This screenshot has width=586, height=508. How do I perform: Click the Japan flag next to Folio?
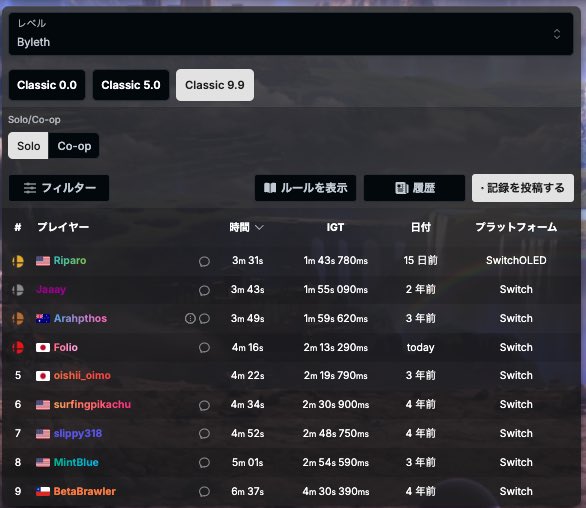43,348
